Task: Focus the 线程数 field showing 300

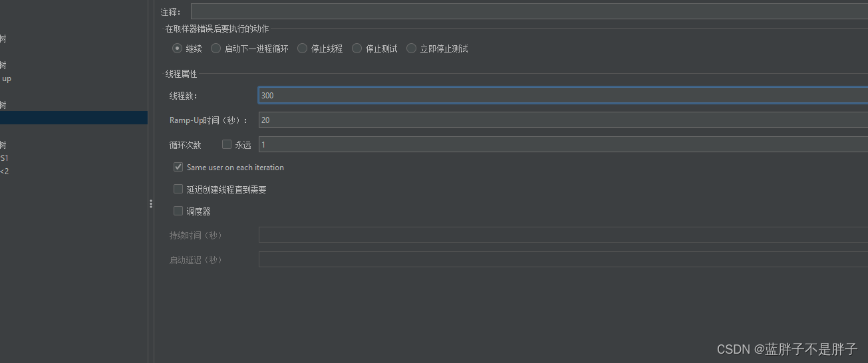Action: point(563,95)
